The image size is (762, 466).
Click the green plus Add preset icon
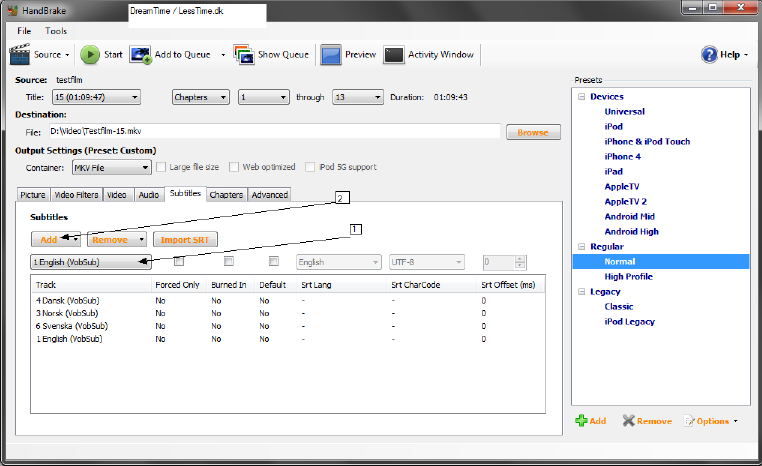pos(581,421)
